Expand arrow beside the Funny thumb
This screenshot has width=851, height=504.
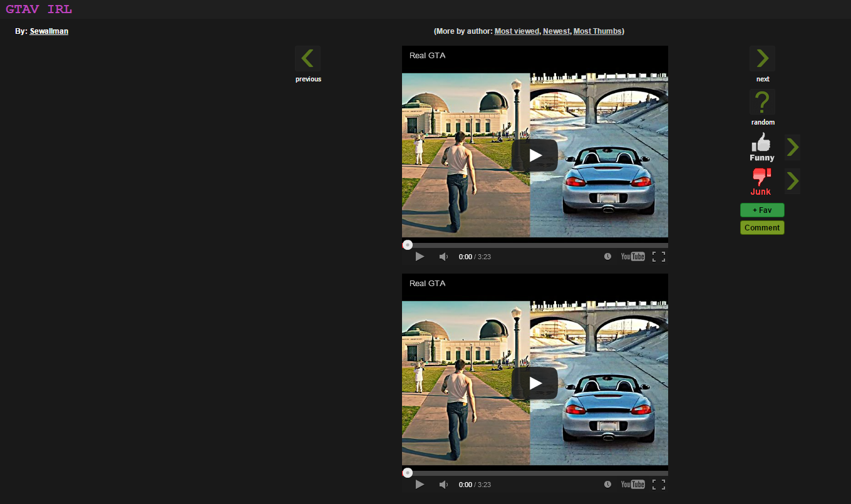[793, 147]
